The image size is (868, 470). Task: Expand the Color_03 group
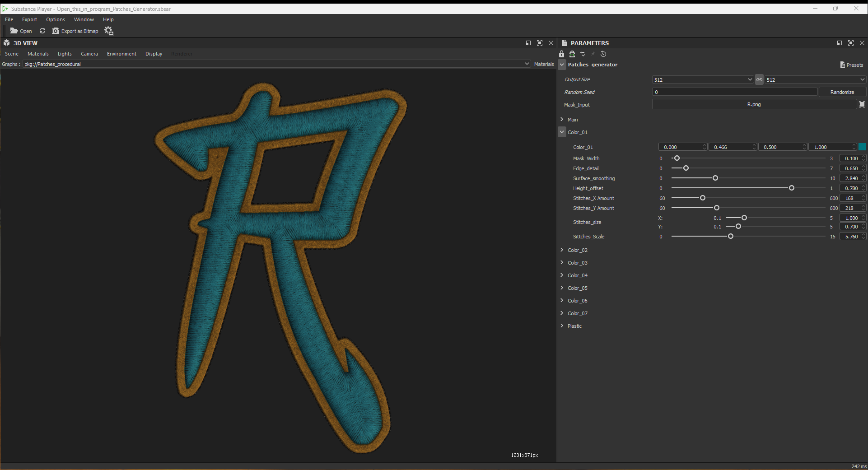click(x=562, y=262)
